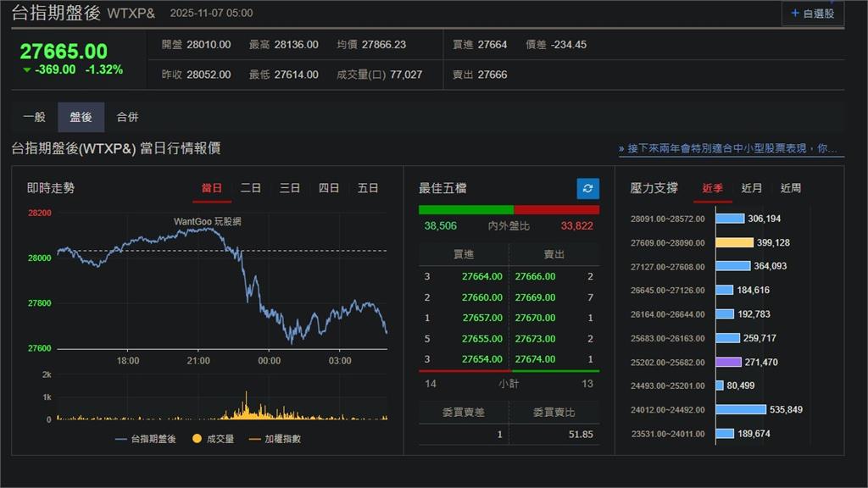
Task: Select the 四日 chart period
Action: [x=329, y=188]
